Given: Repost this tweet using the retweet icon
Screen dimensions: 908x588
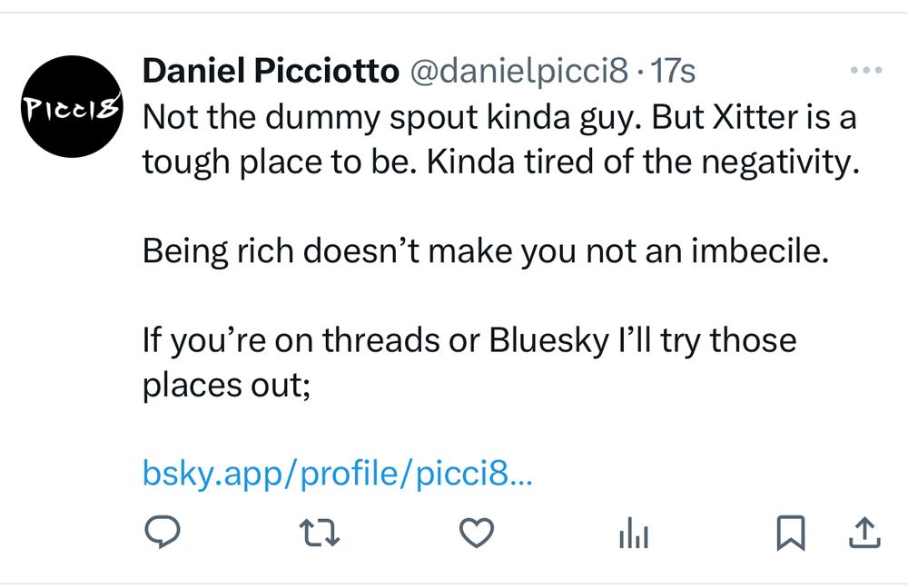Looking at the screenshot, I should (322, 534).
